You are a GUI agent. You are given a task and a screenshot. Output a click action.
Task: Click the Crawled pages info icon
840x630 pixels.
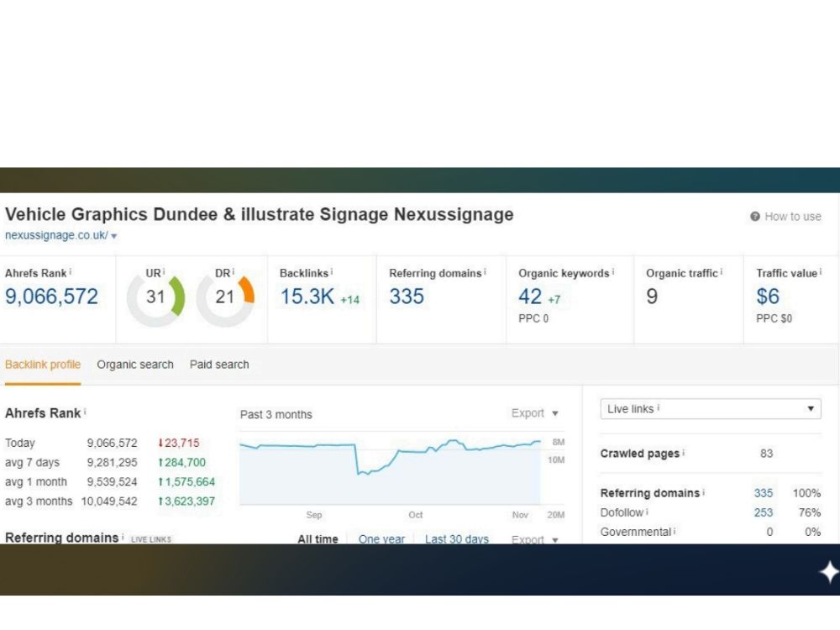click(684, 452)
